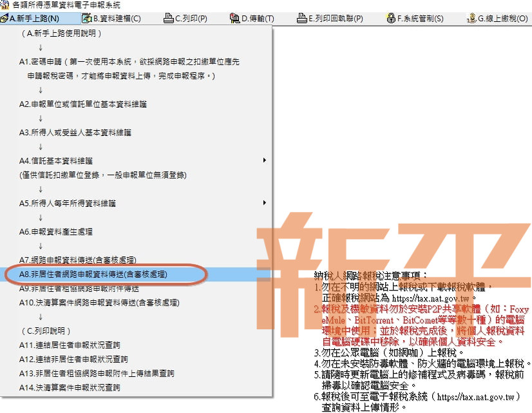Click the G.線上繳稅 payment icon
The width and height of the screenshot is (532, 413).
(471, 18)
